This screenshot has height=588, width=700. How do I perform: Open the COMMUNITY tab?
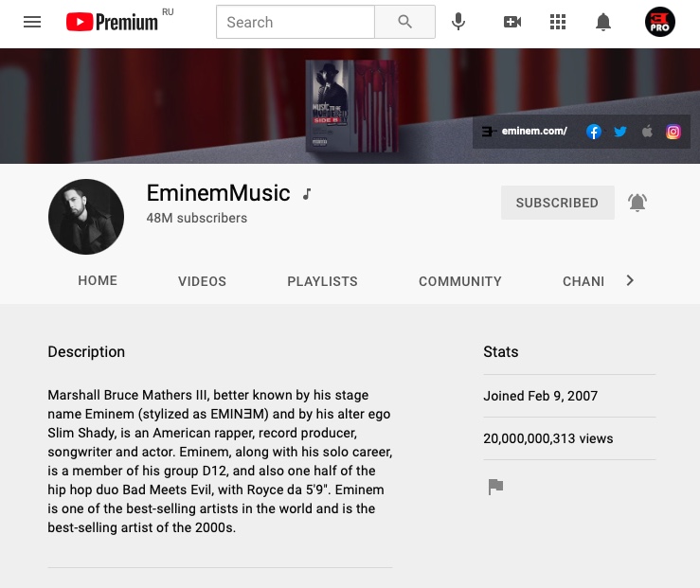click(460, 281)
